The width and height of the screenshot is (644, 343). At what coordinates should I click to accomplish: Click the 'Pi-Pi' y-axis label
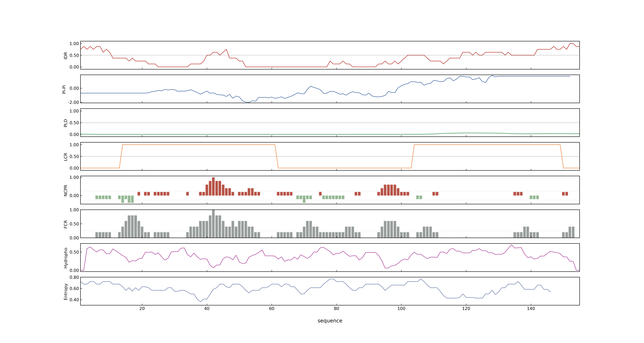pyautogui.click(x=64, y=89)
